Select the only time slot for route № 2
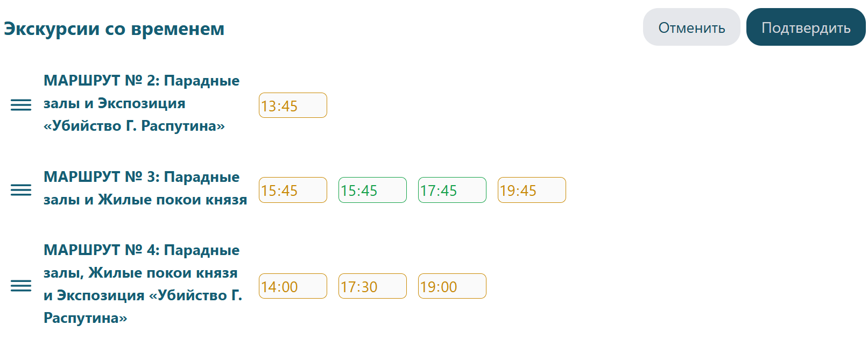The width and height of the screenshot is (868, 346). click(x=293, y=105)
